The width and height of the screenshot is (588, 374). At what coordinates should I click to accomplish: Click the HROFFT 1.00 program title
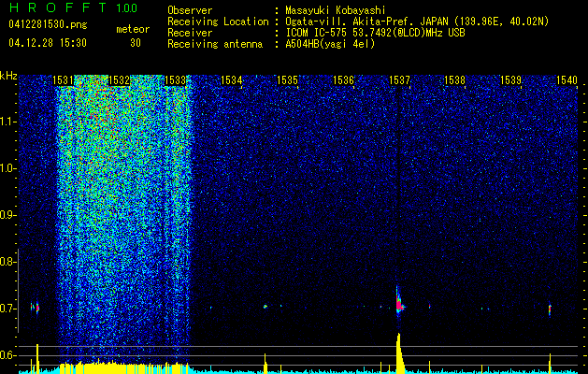pos(73,7)
